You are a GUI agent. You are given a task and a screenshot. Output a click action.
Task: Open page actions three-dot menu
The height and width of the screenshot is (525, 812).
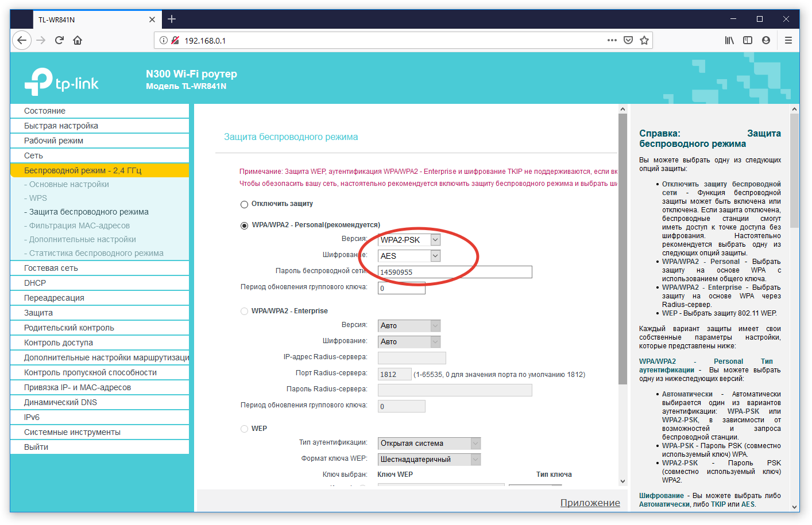[612, 40]
